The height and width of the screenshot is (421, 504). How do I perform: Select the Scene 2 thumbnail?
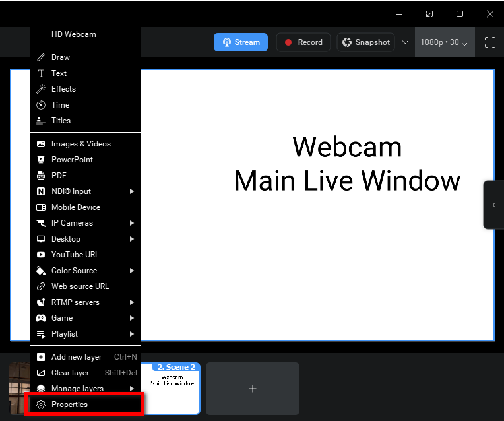click(x=173, y=388)
